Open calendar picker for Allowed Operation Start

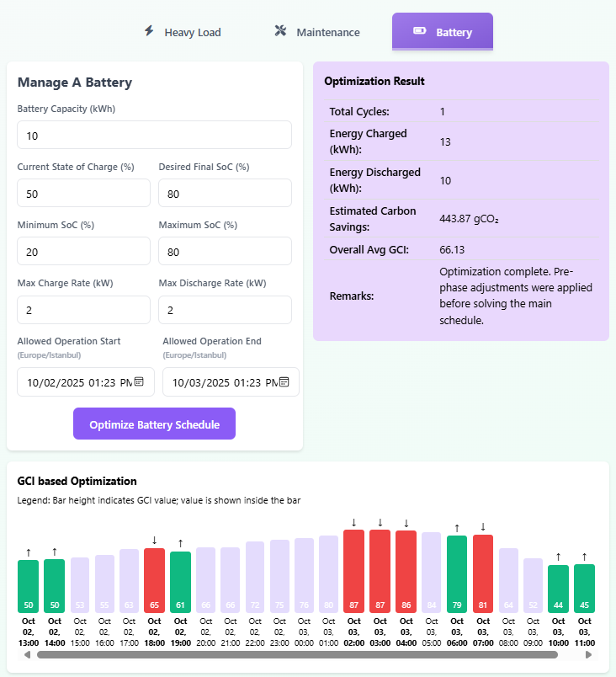click(139, 382)
